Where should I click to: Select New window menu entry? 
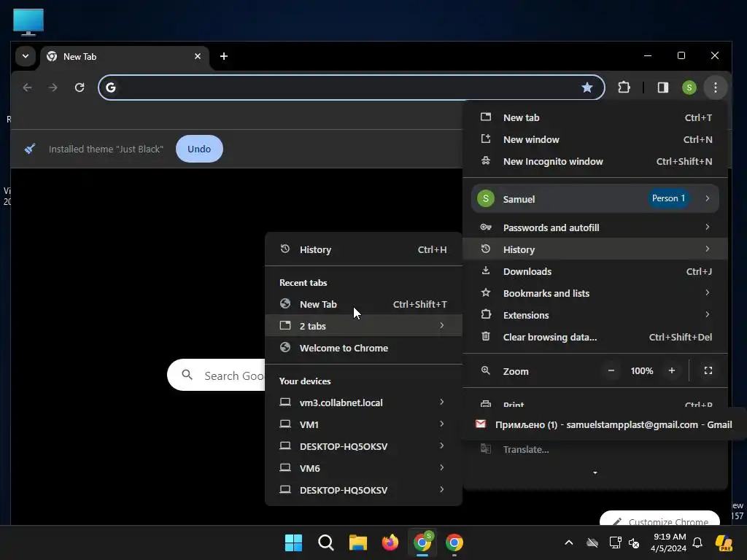pos(595,139)
